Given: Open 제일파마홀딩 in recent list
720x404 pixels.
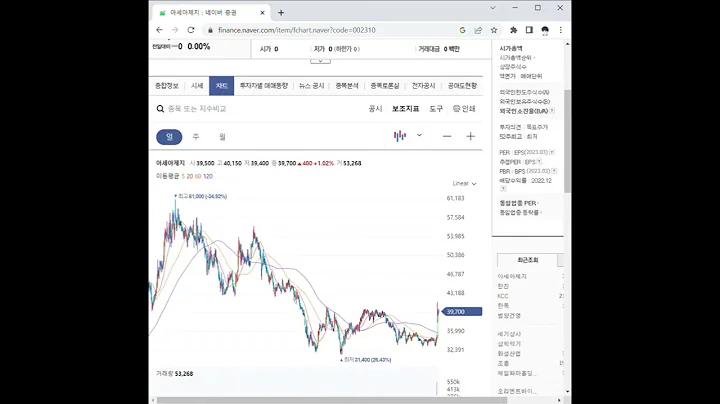Looking at the screenshot, I should 517,373.
